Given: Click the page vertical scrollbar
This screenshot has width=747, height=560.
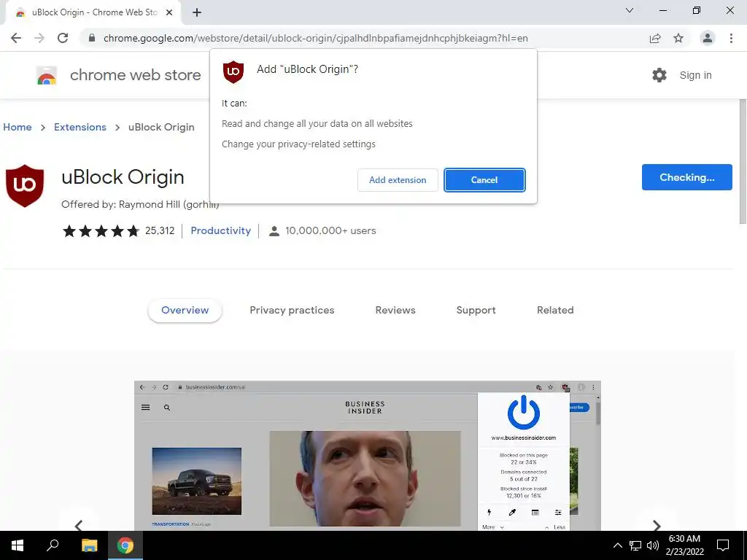Looking at the screenshot, I should click(742, 161).
